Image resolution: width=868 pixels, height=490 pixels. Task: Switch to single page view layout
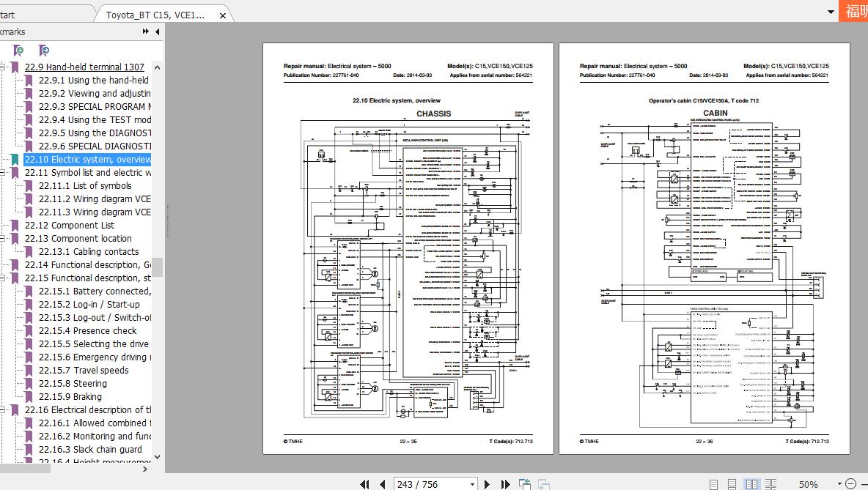point(713,483)
